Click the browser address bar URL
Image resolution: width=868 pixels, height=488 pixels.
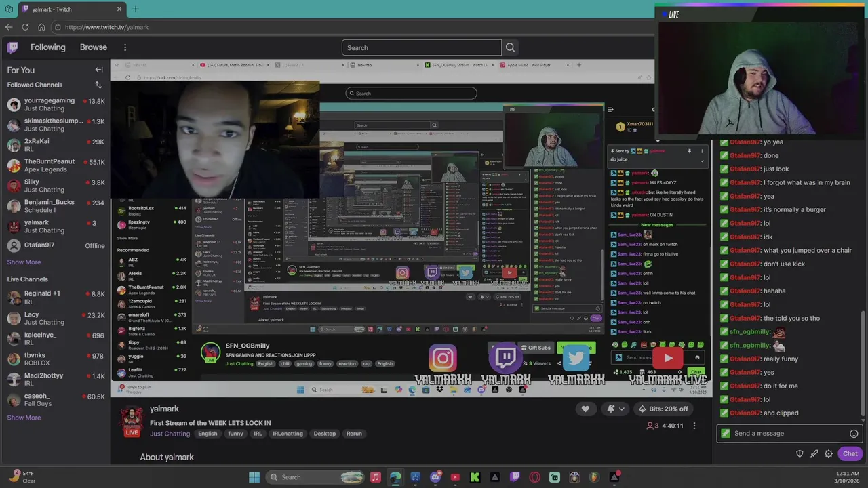tap(106, 27)
